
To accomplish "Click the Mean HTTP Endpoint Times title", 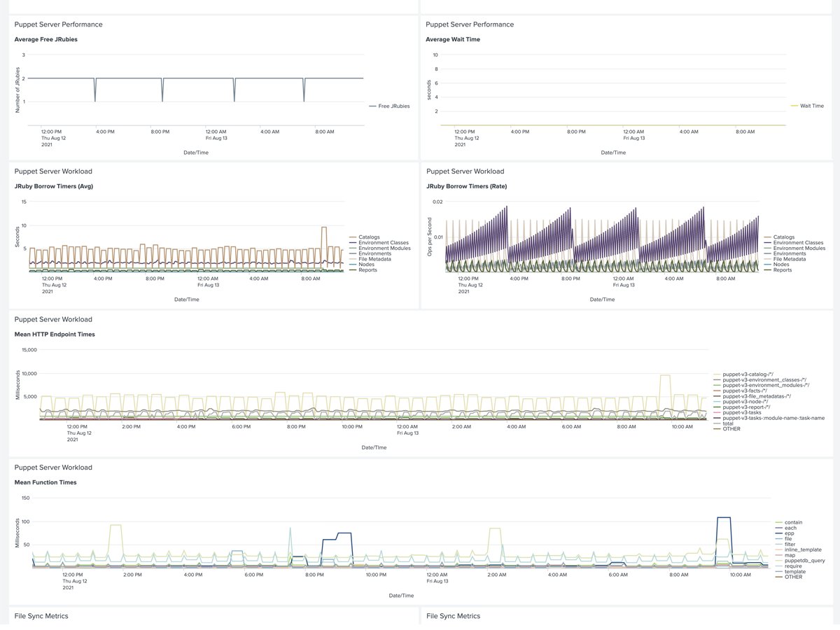I will point(55,334).
